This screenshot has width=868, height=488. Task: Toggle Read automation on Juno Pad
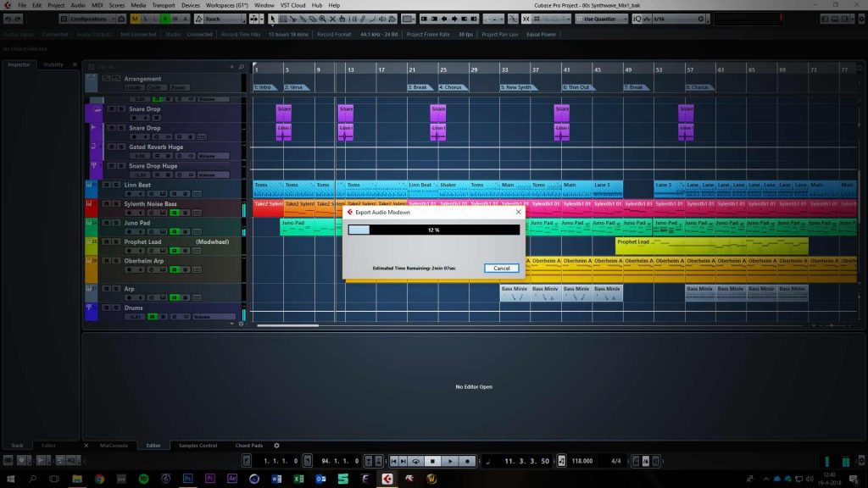pos(174,231)
